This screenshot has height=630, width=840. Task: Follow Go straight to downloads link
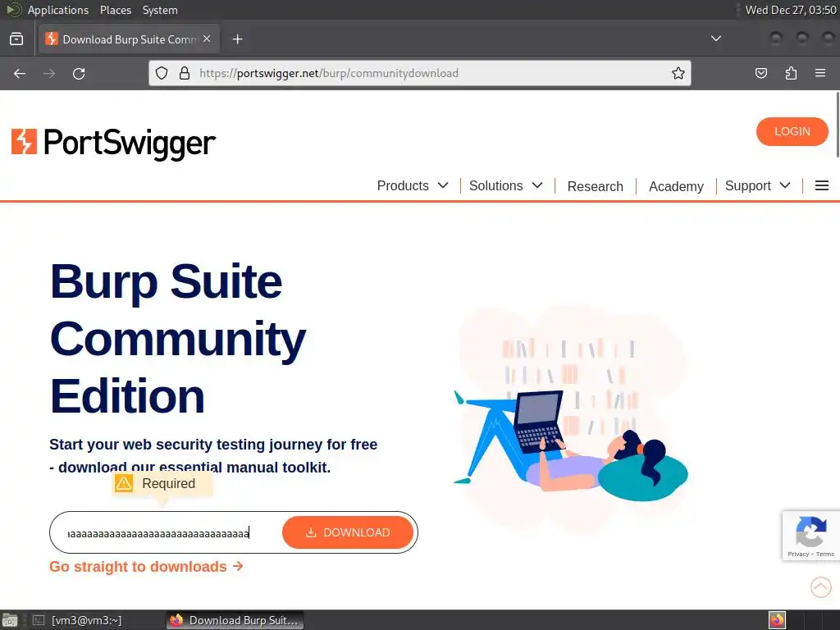pyautogui.click(x=146, y=567)
